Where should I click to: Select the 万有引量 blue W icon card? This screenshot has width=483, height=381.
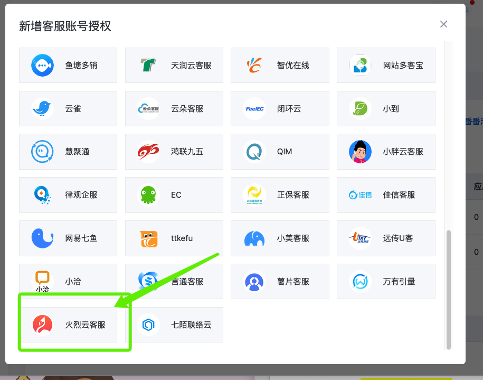[x=386, y=281]
